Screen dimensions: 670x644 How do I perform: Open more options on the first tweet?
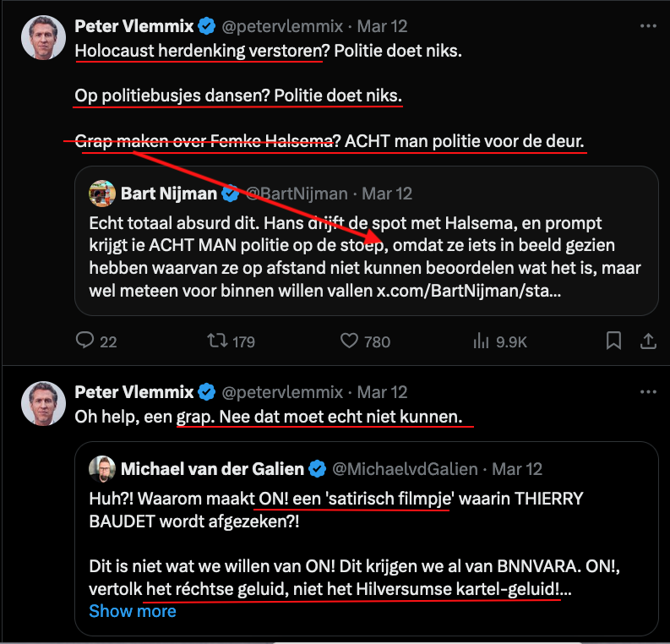pos(647,26)
